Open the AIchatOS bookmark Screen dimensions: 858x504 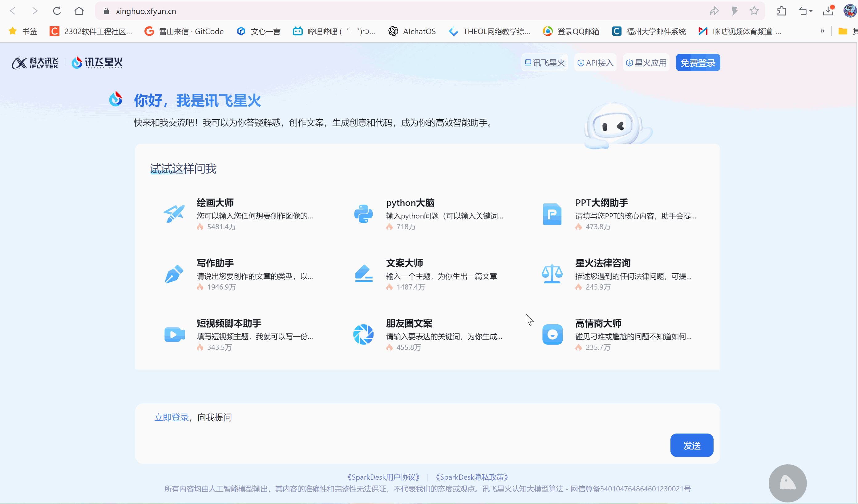(412, 31)
